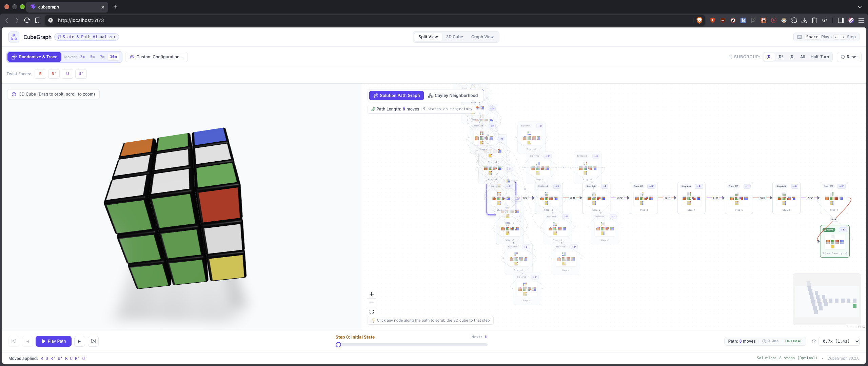Click the fit view icon

(372, 311)
